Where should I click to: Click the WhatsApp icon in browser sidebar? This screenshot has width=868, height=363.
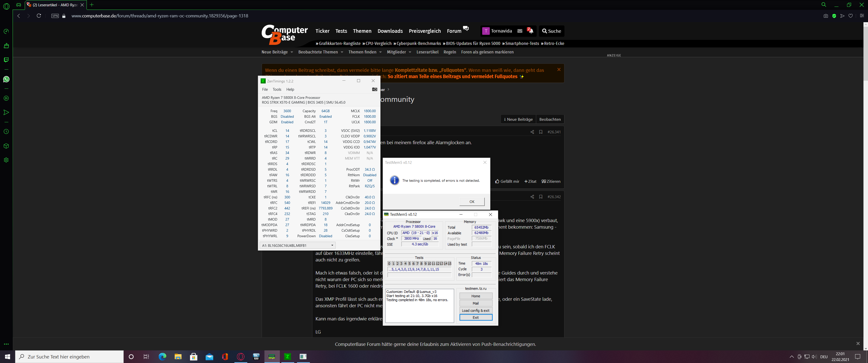point(6,79)
